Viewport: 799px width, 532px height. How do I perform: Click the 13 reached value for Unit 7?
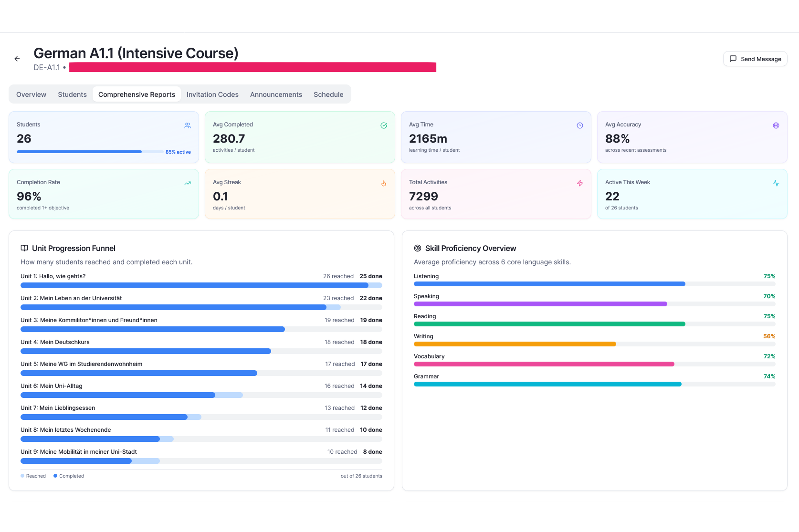click(x=340, y=408)
